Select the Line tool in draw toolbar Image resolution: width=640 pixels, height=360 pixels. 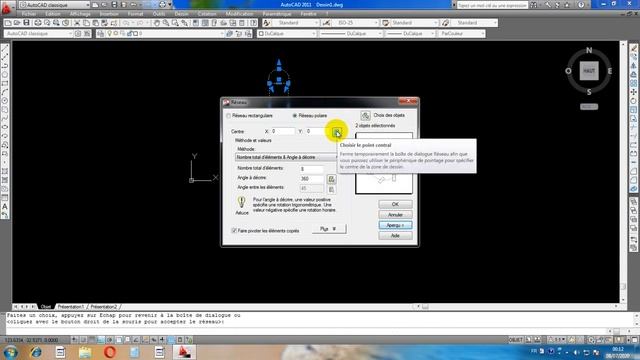tap(5, 48)
